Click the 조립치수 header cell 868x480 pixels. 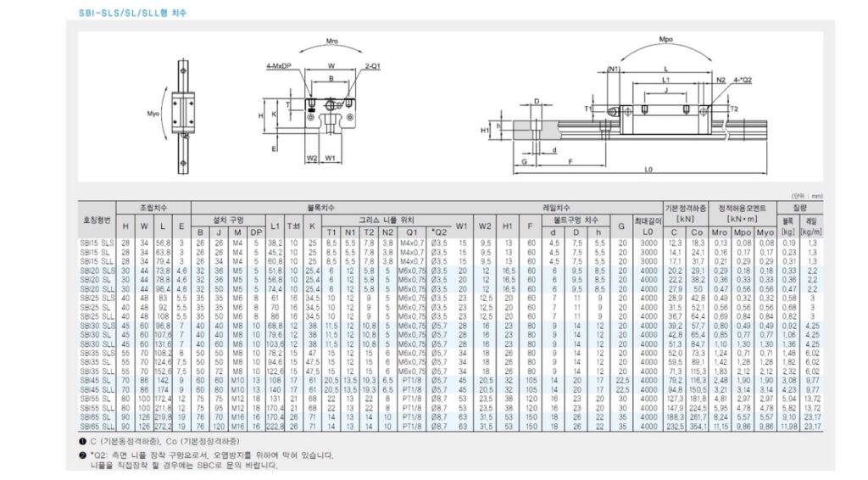[154, 207]
